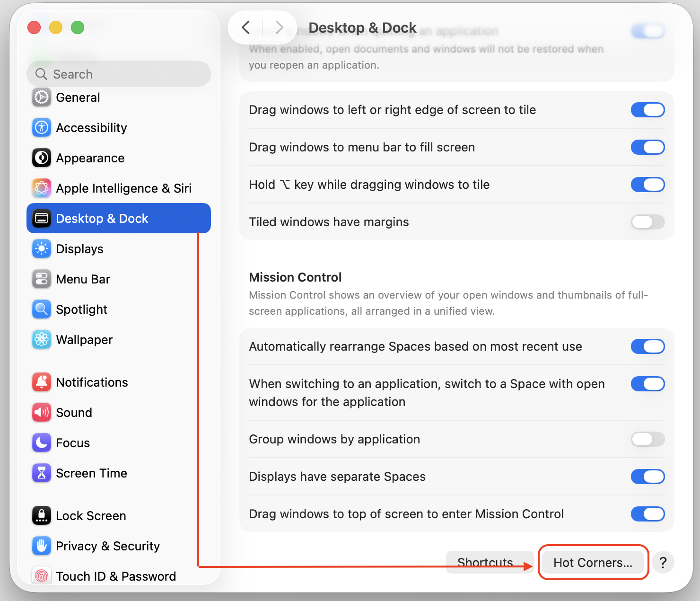The image size is (700, 601).
Task: Click in the Search field
Action: [x=119, y=74]
